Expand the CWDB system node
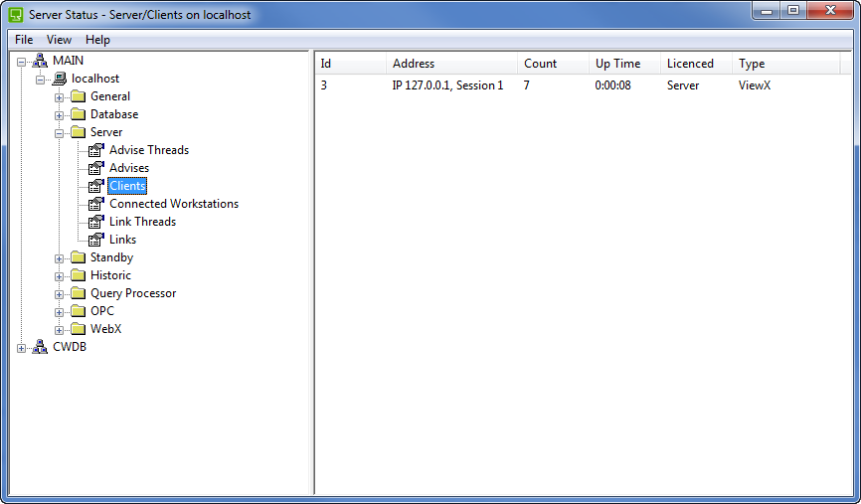861x504 pixels. coord(22,348)
